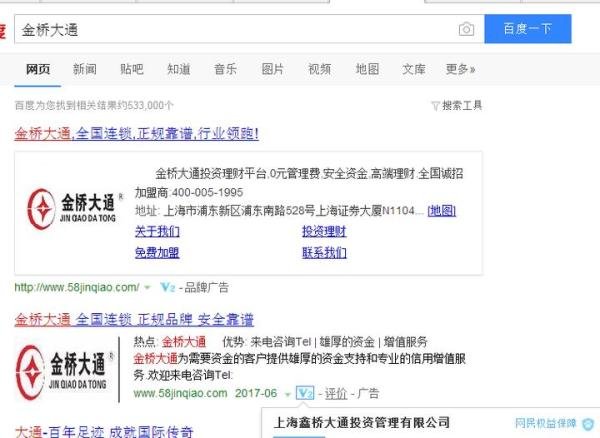The width and height of the screenshot is (600, 438).
Task: Open the 评价 link
Action: point(336,393)
